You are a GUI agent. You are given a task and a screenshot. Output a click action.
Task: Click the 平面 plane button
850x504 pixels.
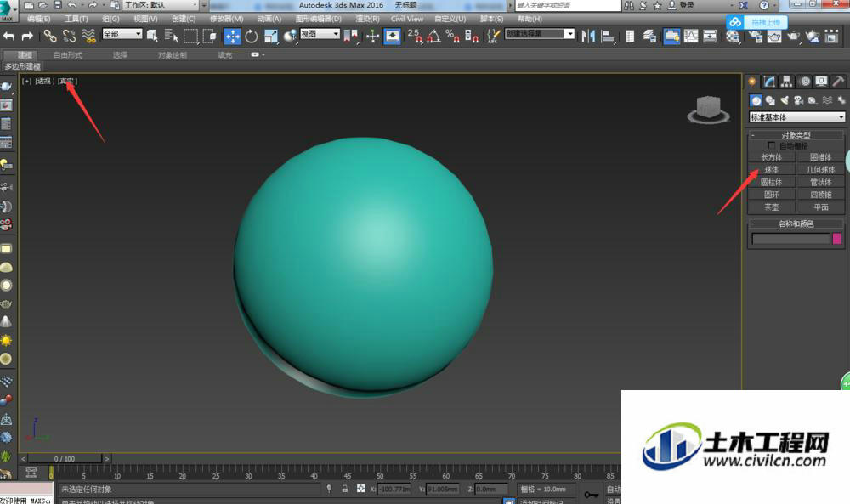coord(821,207)
